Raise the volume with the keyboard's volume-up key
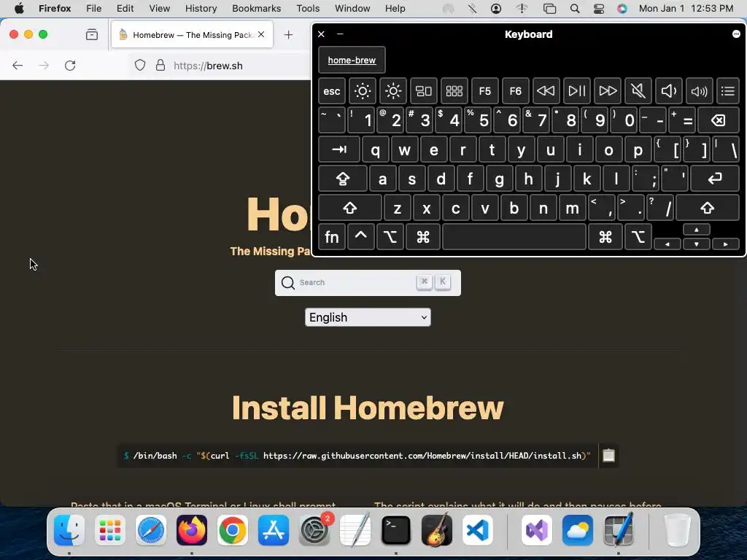Viewport: 747px width, 560px height. tap(700, 91)
